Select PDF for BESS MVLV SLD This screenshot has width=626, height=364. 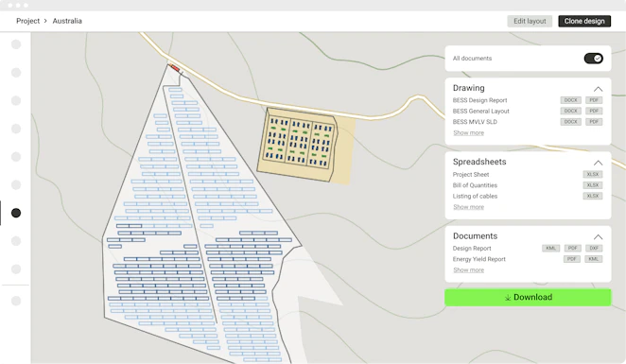point(594,122)
